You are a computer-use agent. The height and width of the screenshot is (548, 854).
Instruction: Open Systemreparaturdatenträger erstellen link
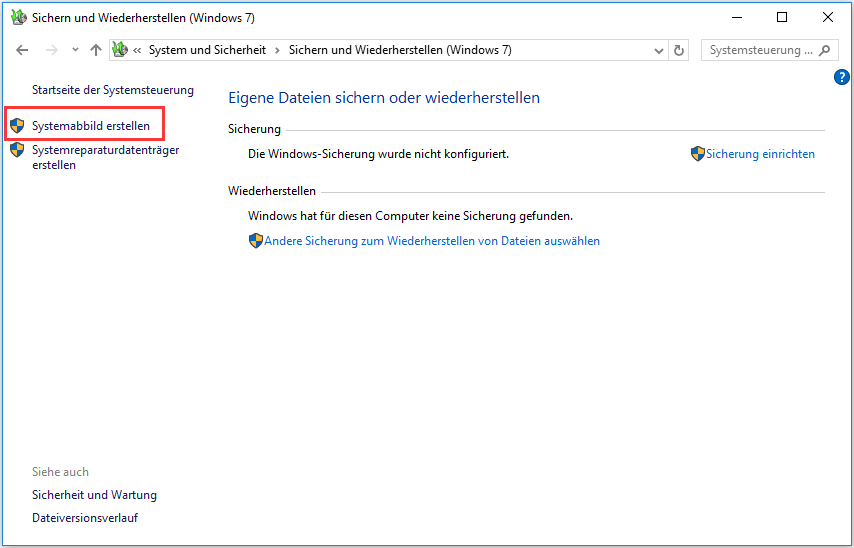(x=106, y=157)
